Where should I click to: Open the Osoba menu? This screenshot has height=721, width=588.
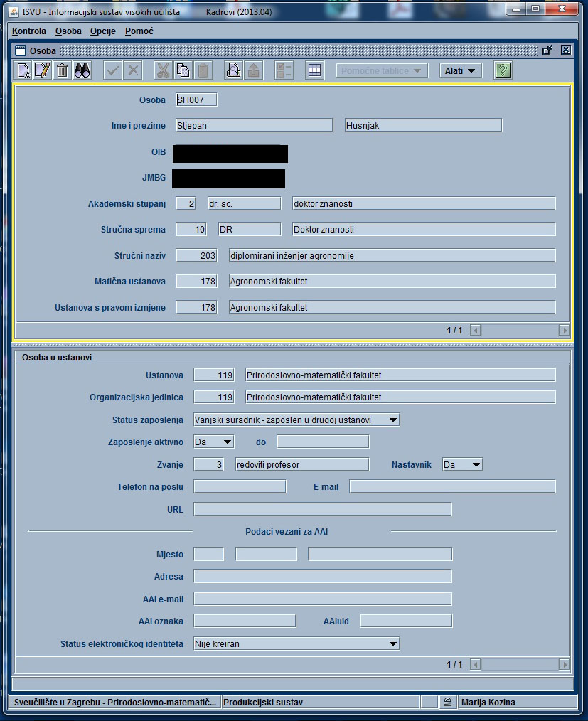click(68, 31)
